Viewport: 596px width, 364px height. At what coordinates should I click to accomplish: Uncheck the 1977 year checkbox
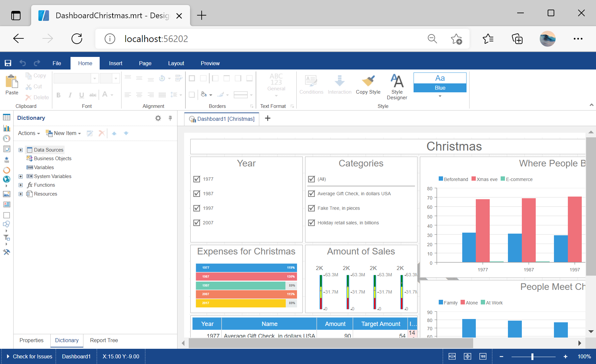point(197,179)
